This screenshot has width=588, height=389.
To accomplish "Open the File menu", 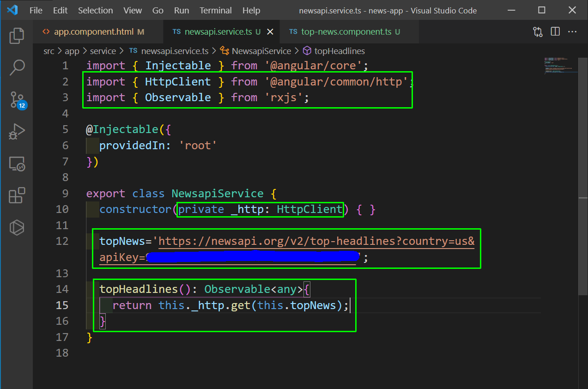I will pyautogui.click(x=36, y=10).
